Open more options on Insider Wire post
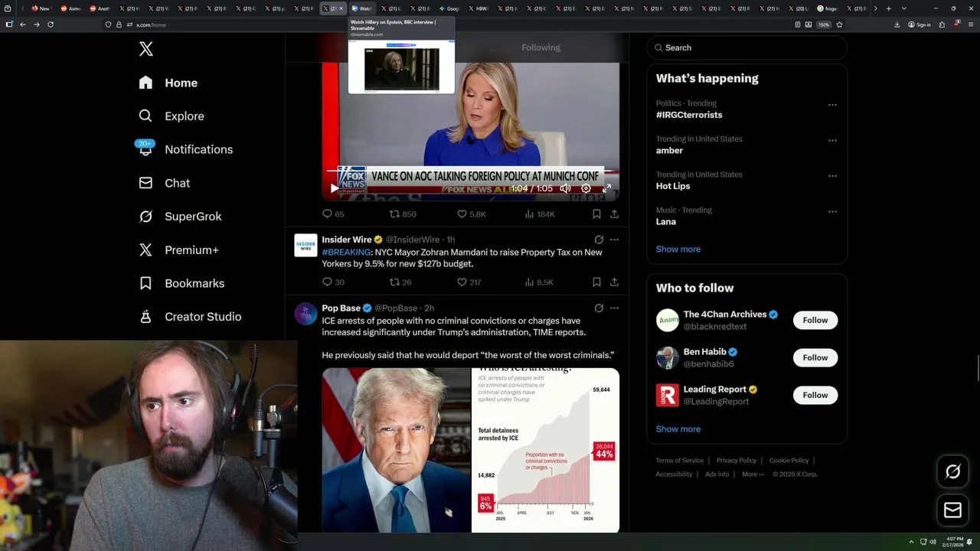The image size is (980, 551). point(614,240)
